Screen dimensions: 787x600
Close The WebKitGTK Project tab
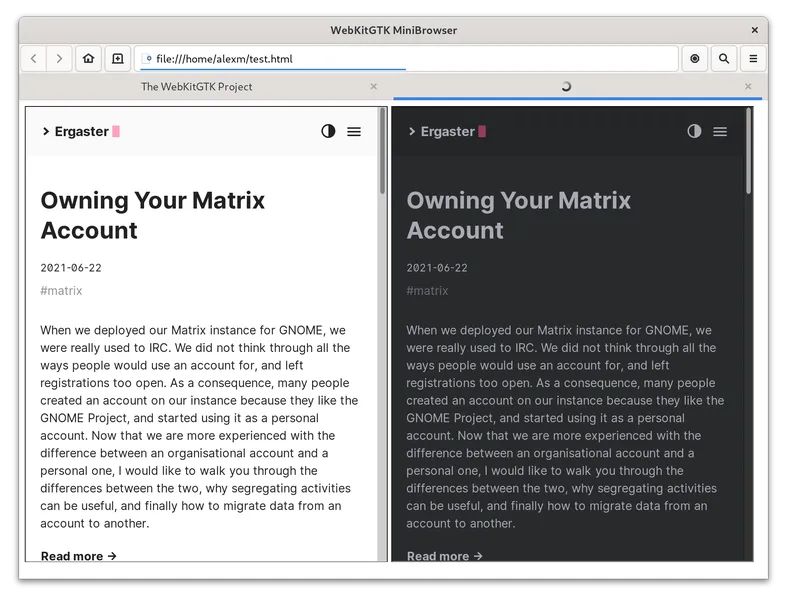(374, 87)
